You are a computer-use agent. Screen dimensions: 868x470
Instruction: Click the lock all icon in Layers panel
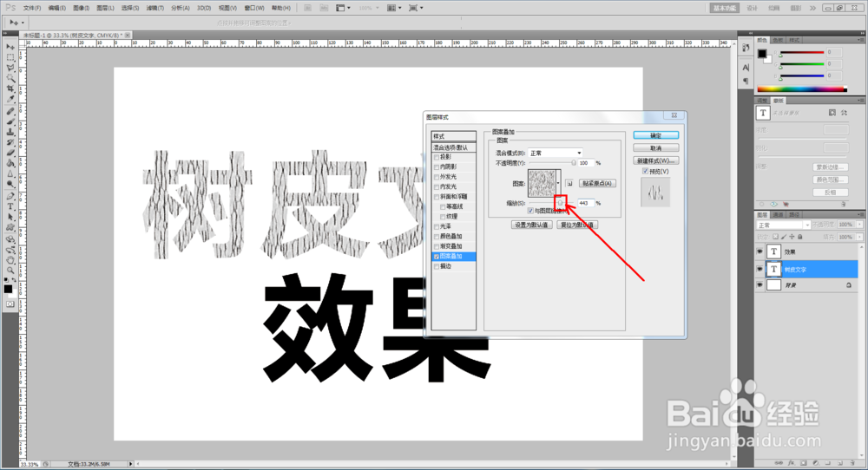[800, 237]
